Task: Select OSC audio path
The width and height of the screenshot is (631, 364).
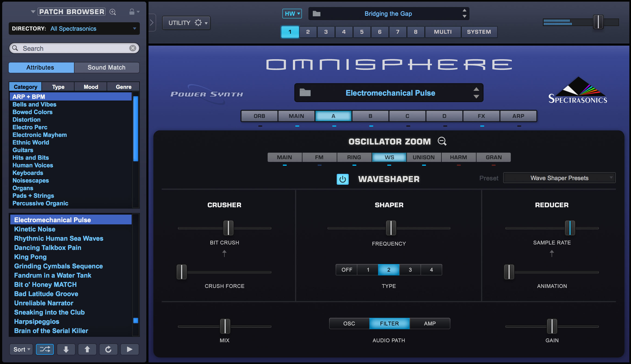Action: pos(349,324)
